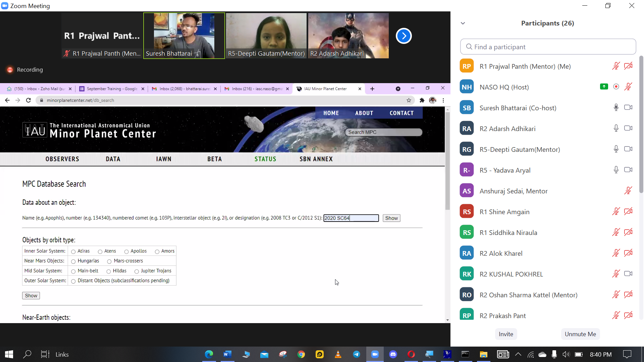
Task: Click the browser back arrow
Action: [x=7, y=100]
